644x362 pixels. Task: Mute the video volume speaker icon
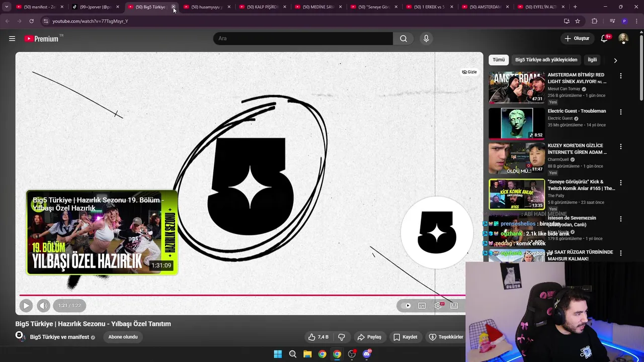point(44,305)
